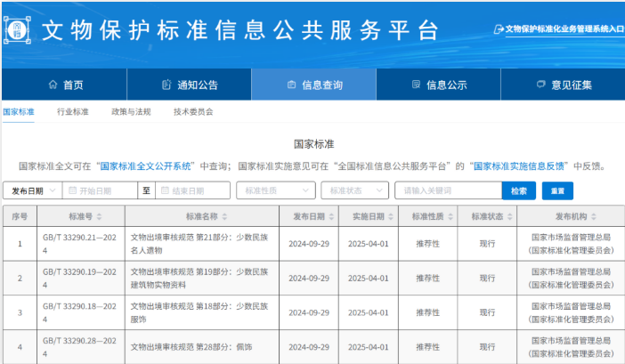Screen dimensions: 625x364
Task: Click the 信息查询 navigation icon
Action: [291, 85]
